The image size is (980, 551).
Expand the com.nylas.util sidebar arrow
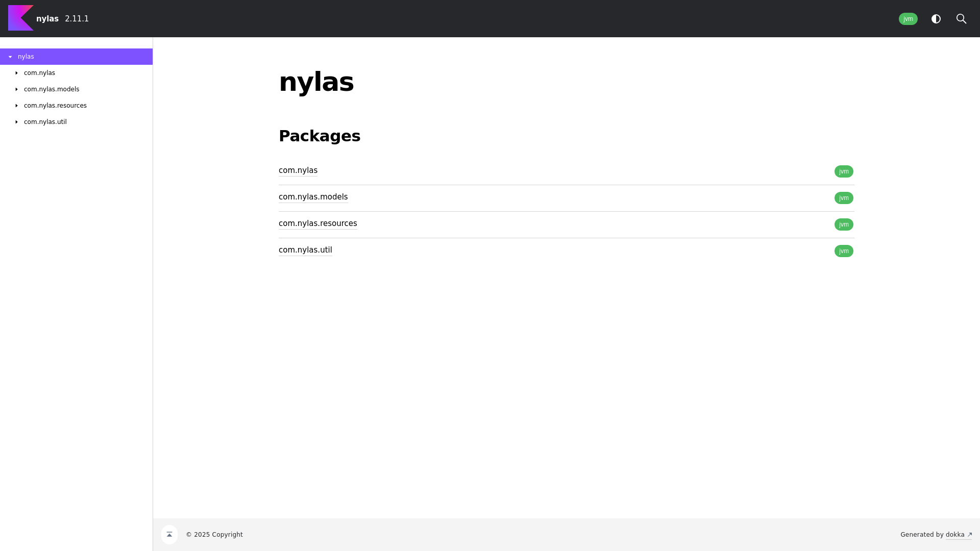pyautogui.click(x=17, y=122)
